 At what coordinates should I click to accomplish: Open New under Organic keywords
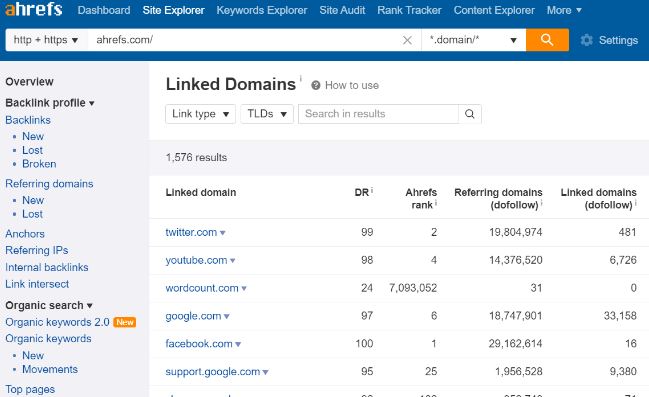pyautogui.click(x=33, y=356)
